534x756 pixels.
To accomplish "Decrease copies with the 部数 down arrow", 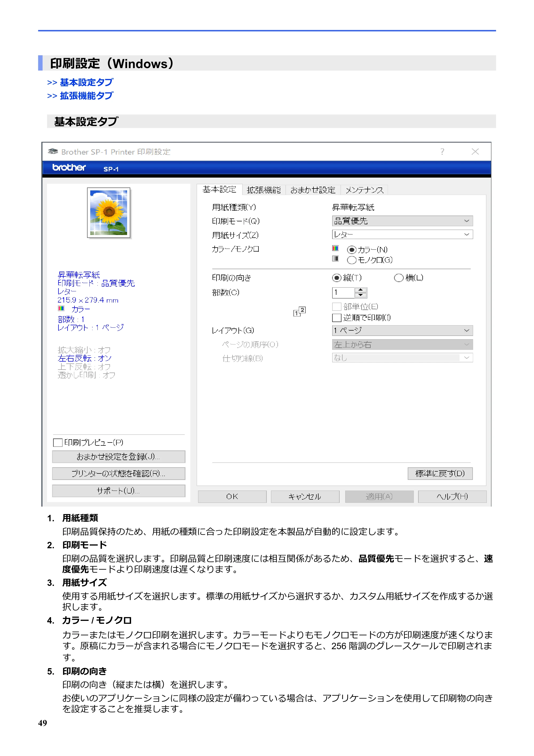I will [360, 295].
